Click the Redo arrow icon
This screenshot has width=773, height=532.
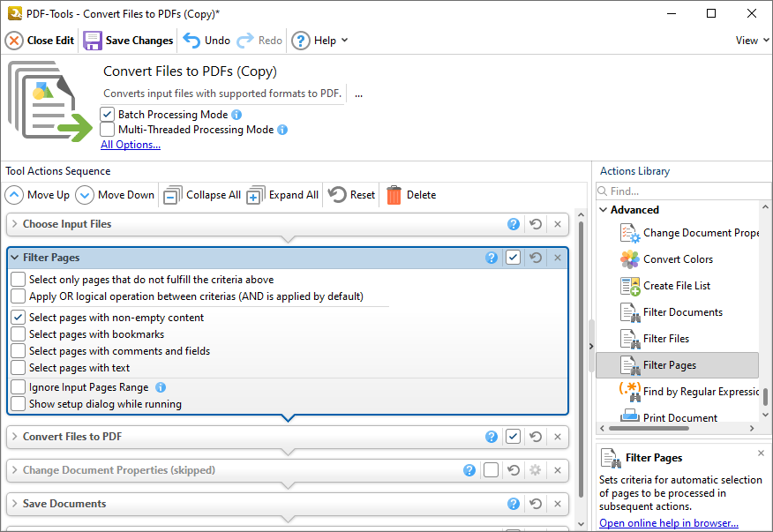pyautogui.click(x=245, y=41)
